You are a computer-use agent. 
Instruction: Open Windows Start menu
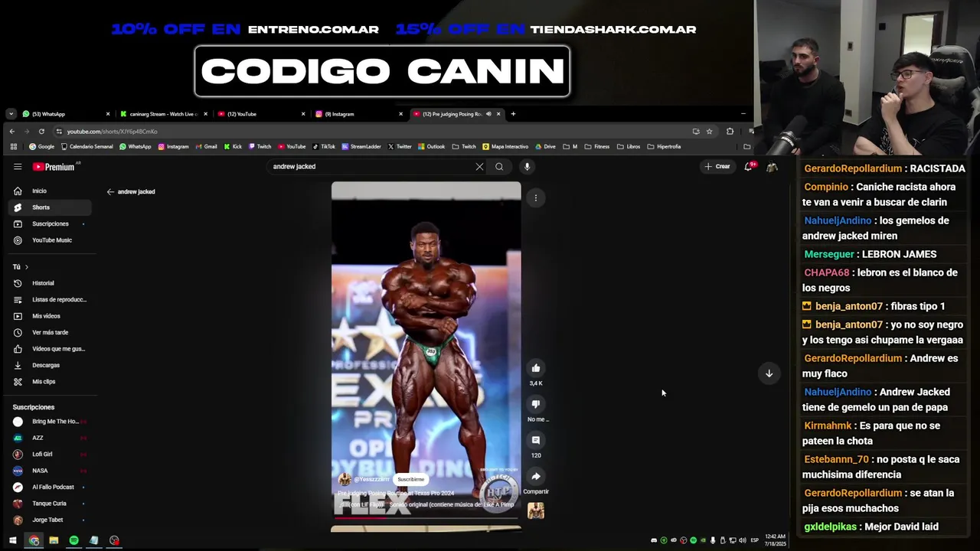point(12,540)
